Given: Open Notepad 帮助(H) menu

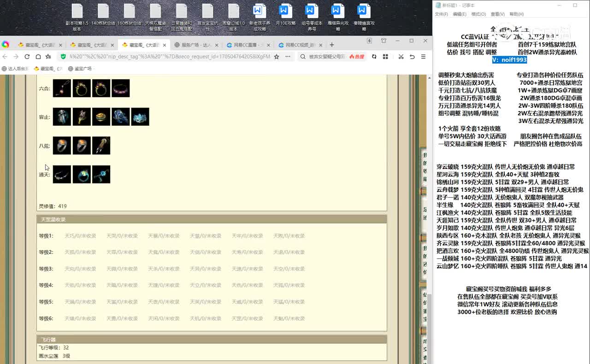Looking at the screenshot, I should 516,14.
